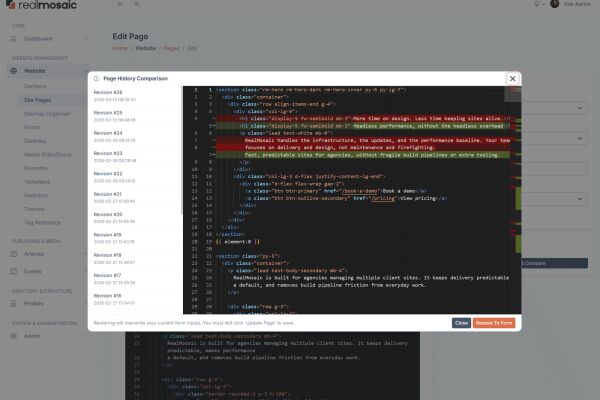
Task: Pick Revision #17 in revision list
Action: (x=108, y=275)
